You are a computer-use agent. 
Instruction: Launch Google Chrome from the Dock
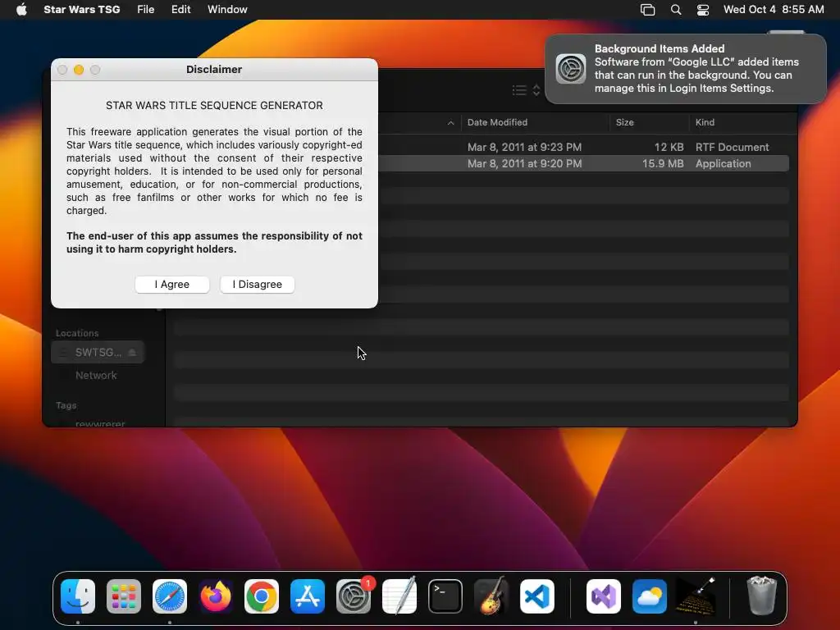(x=262, y=596)
